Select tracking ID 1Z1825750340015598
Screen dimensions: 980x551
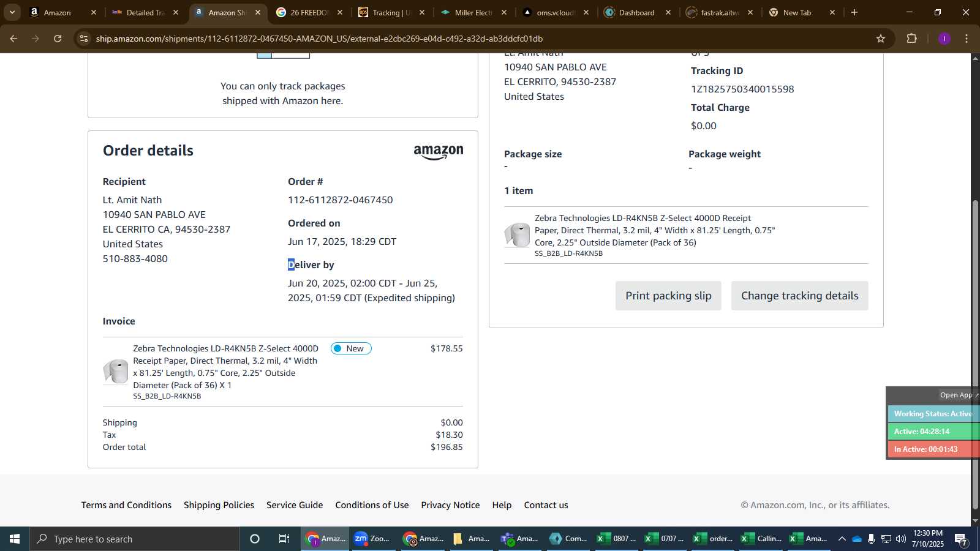pos(742,89)
